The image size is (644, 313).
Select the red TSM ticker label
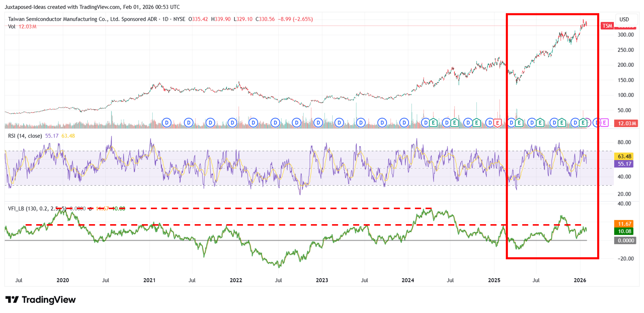(607, 26)
